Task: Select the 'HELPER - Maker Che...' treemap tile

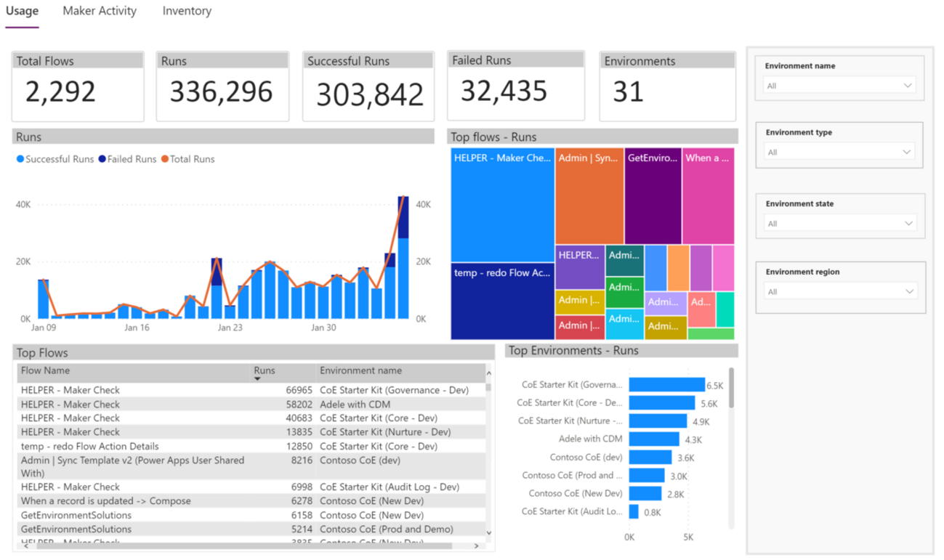Action: click(x=502, y=204)
